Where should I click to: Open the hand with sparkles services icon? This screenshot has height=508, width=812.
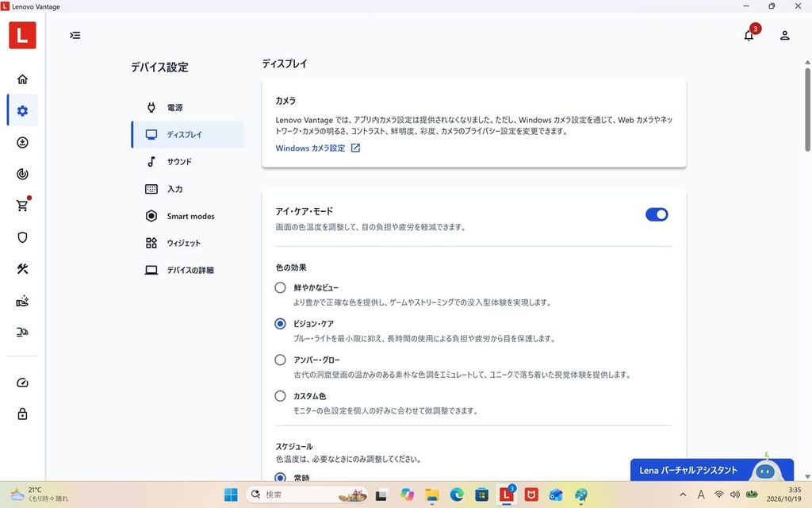(22, 301)
